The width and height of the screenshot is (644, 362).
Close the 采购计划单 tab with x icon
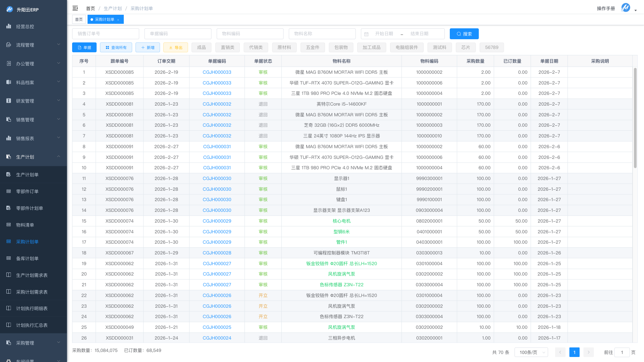click(x=118, y=20)
